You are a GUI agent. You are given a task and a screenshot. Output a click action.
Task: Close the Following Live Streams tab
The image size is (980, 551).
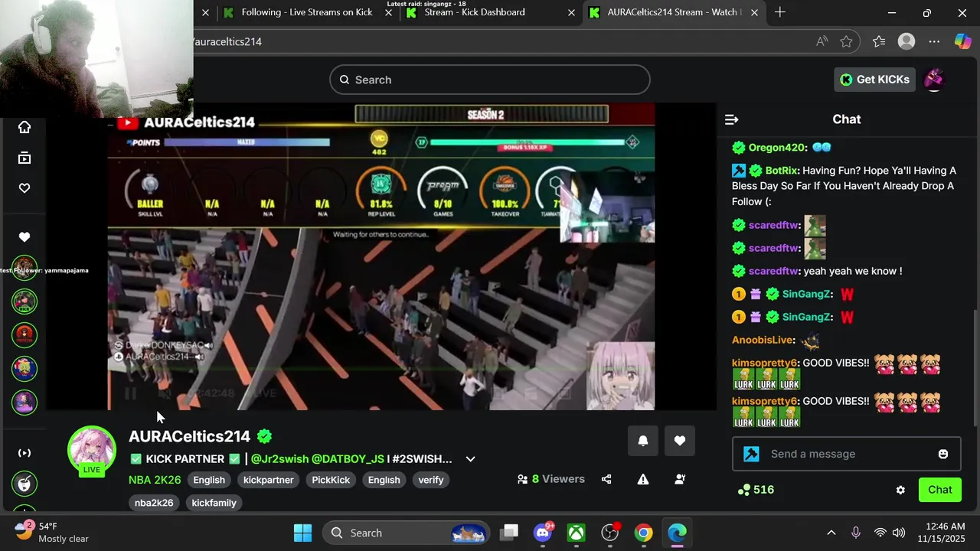coord(388,12)
